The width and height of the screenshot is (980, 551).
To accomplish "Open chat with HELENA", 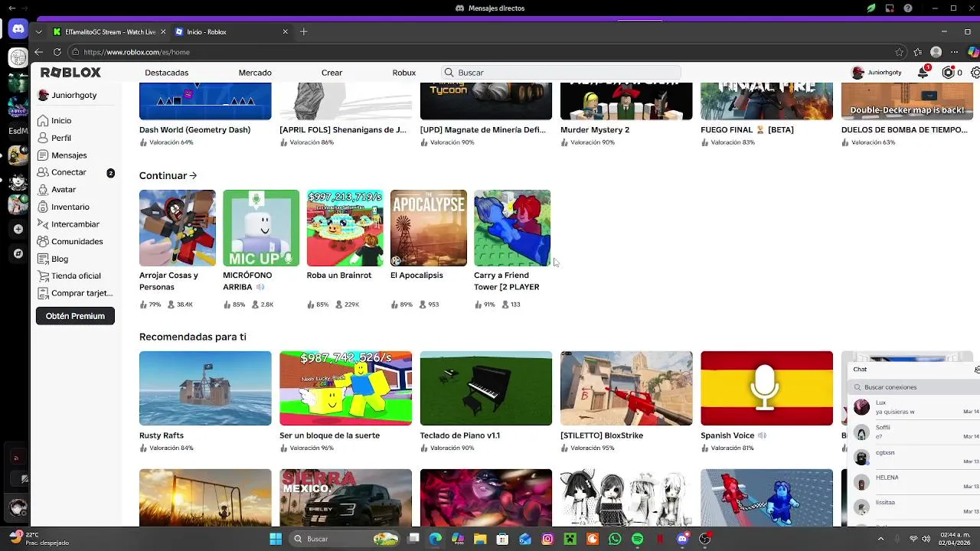I will 913,482.
